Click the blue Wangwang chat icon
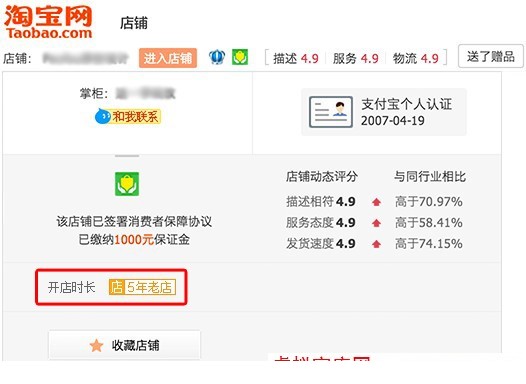526x384 pixels. coord(103,116)
